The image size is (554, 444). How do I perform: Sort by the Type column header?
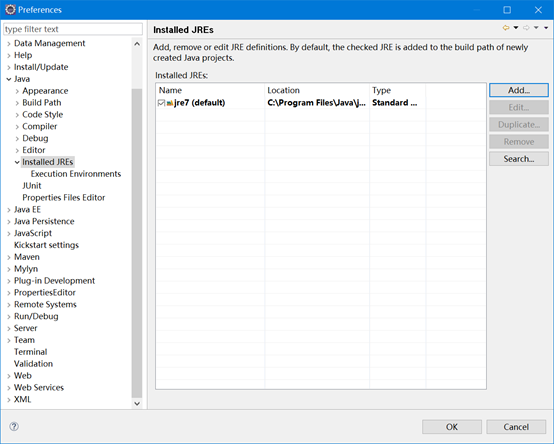click(x=397, y=90)
